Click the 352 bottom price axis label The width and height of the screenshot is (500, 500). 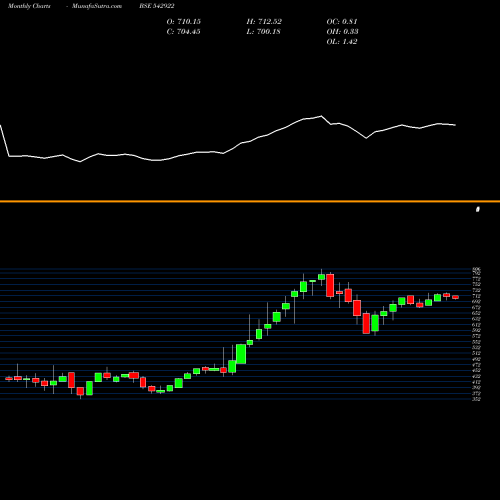477,399
